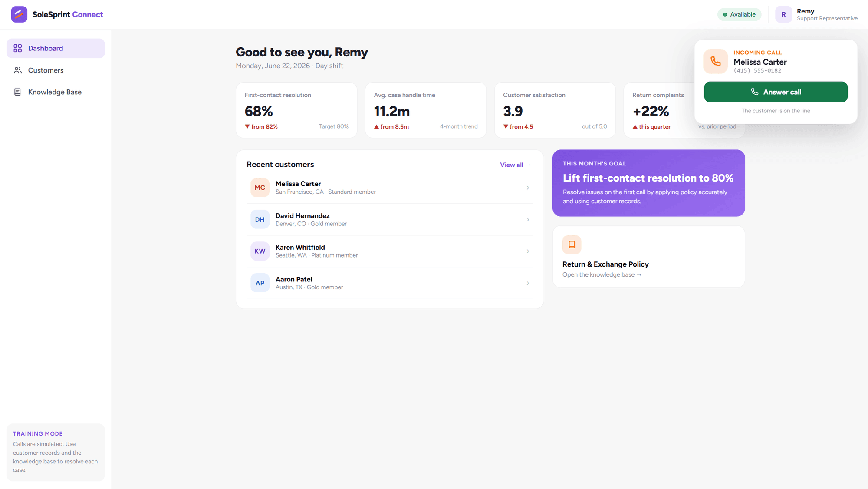The width and height of the screenshot is (868, 489).
Task: Click the up arrow next to from 8.5m
Action: click(x=376, y=127)
